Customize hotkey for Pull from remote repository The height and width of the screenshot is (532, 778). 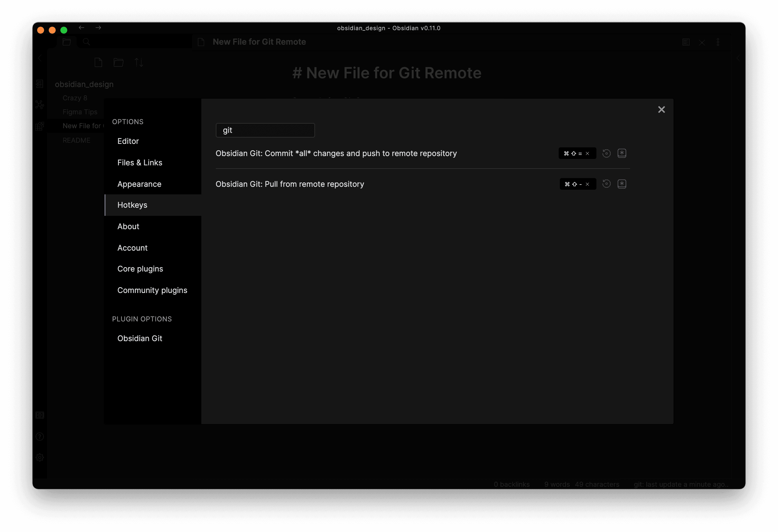[622, 184]
